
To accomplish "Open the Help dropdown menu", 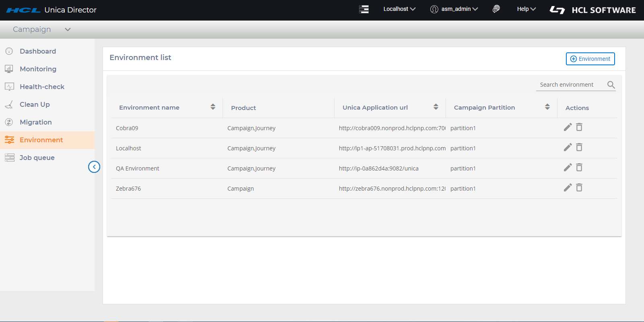I will click(x=526, y=9).
